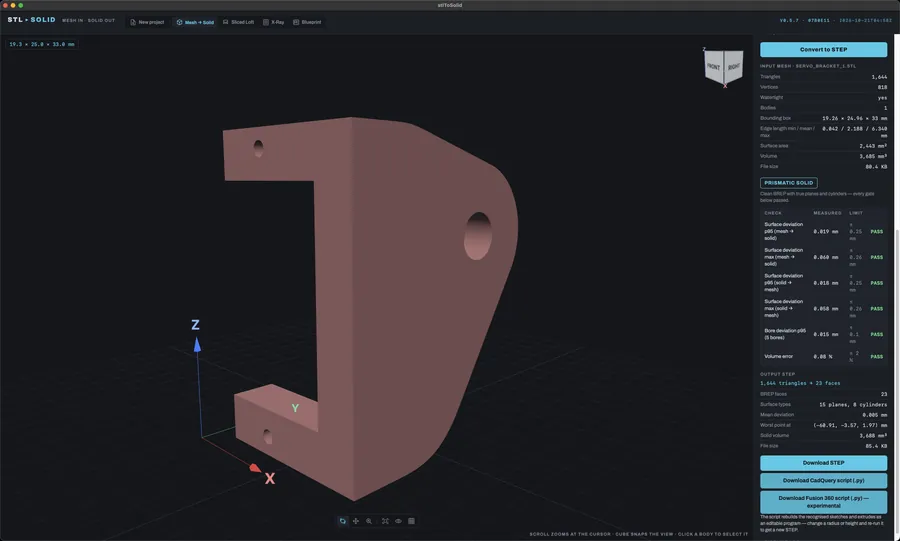The image size is (900, 541).
Task: Click Solid volume 3,688 mm³ value
Action: tap(872, 435)
